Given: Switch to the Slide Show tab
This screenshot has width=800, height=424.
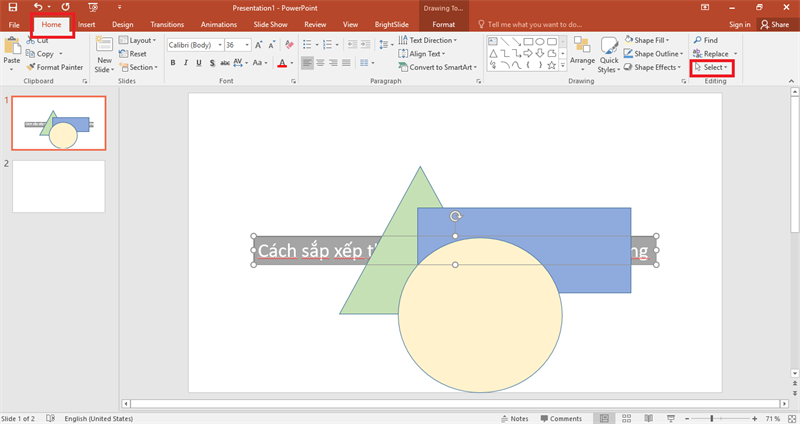Looking at the screenshot, I should (270, 24).
